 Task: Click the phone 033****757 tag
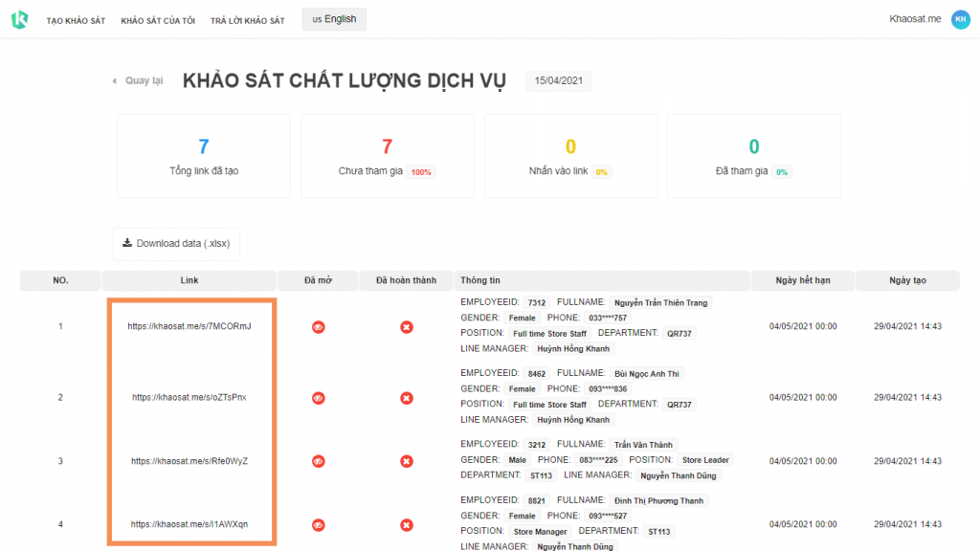coord(608,318)
